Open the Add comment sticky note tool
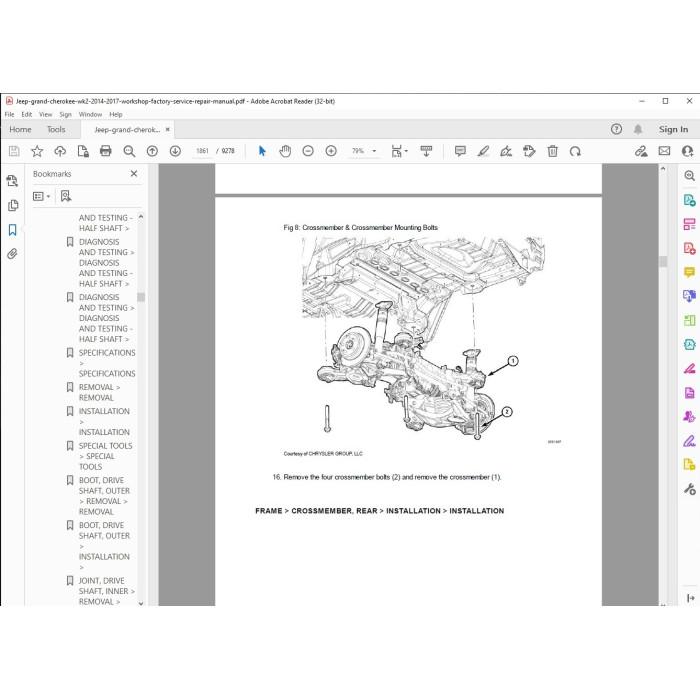The image size is (700, 700). click(x=460, y=151)
